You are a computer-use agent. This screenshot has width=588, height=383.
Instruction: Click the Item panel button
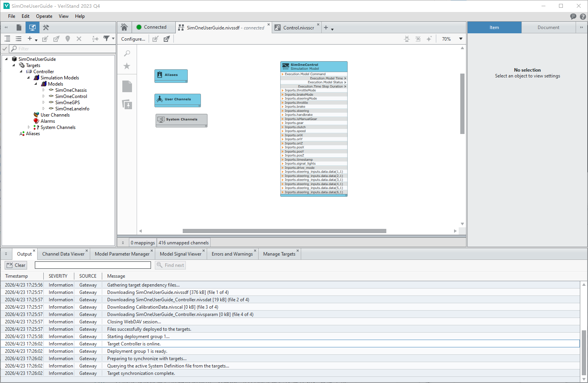[494, 27]
